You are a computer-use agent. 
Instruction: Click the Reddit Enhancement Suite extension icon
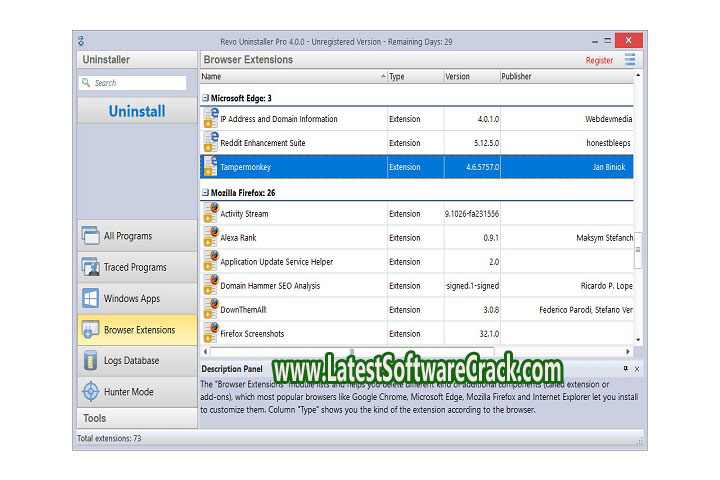211,142
